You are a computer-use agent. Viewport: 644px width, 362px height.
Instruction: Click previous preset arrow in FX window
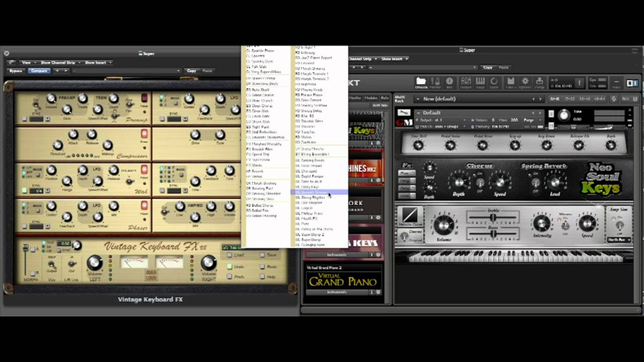(x=56, y=71)
